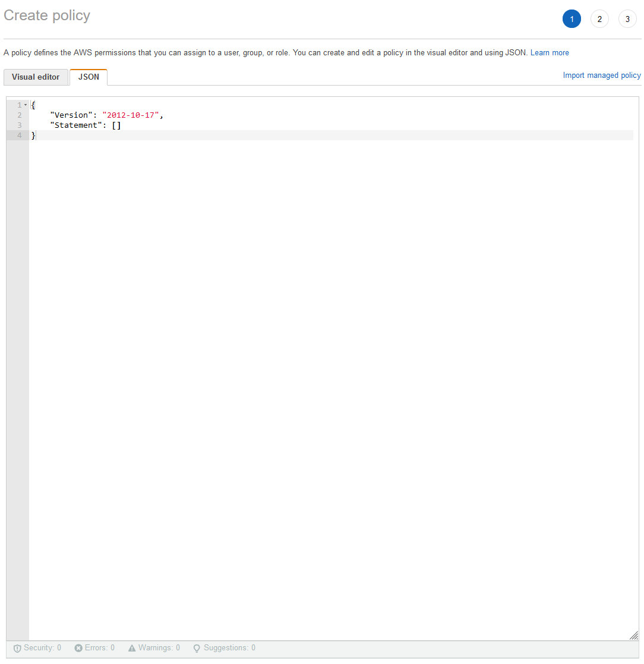
Task: Open the Warnings: 0 findings label
Action: tap(159, 648)
